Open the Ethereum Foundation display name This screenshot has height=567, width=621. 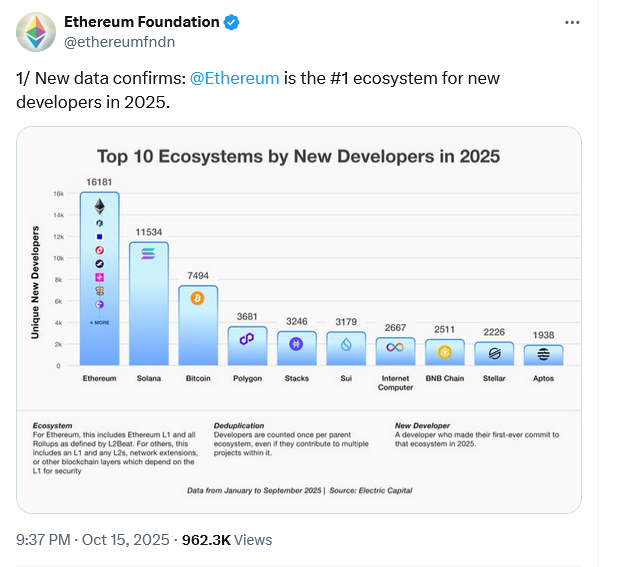click(141, 22)
